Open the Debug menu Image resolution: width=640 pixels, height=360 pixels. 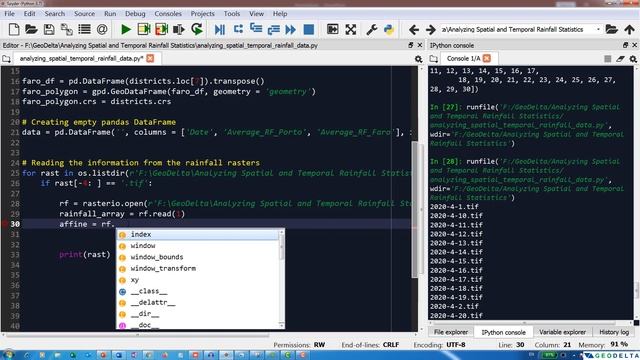(135, 13)
